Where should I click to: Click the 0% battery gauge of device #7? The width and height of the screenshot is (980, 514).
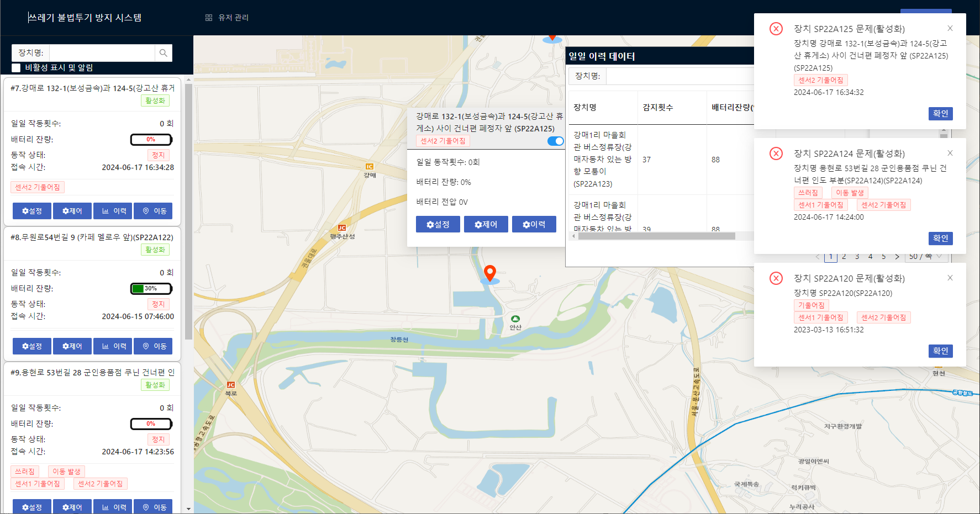click(151, 140)
